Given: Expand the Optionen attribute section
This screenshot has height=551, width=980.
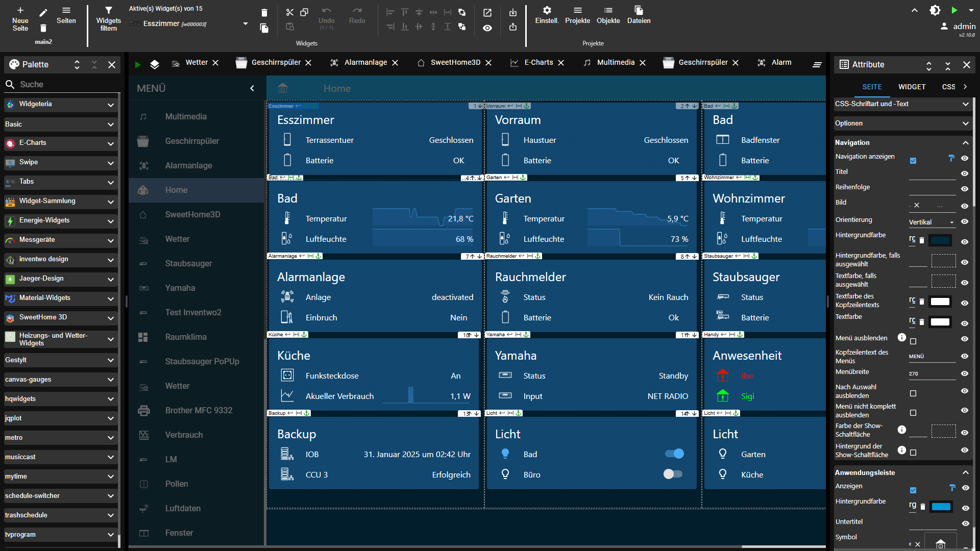Looking at the screenshot, I should click(x=902, y=123).
